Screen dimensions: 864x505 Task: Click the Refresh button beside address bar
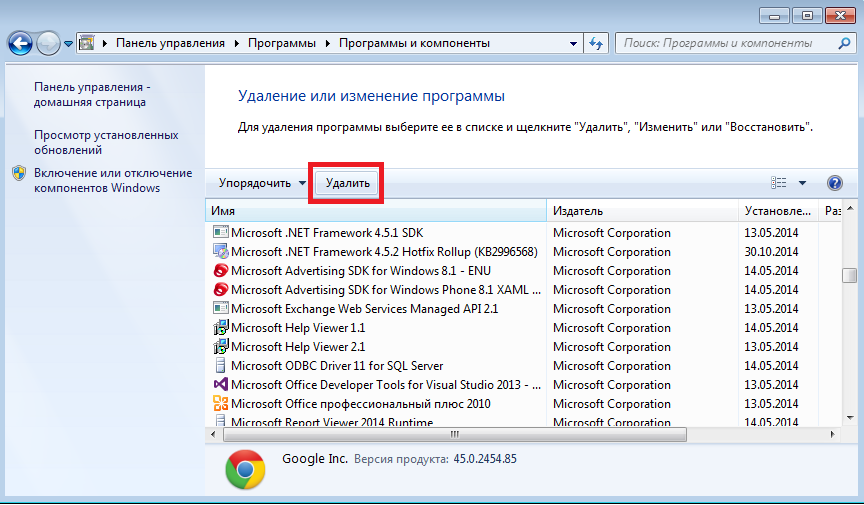click(596, 43)
